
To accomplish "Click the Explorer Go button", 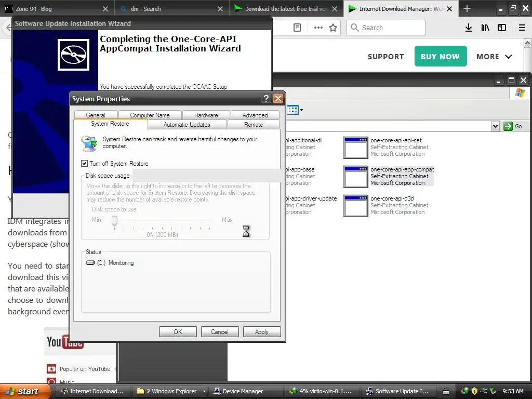I will [513, 126].
